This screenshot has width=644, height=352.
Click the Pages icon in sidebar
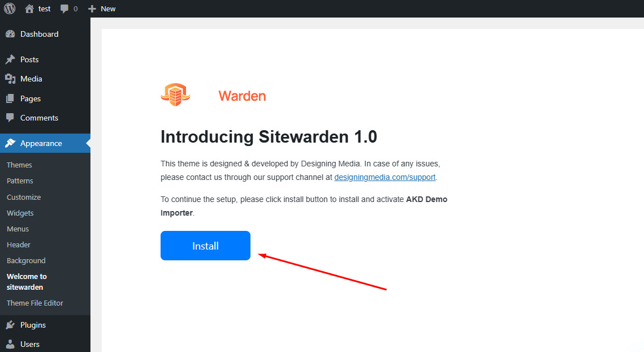click(10, 98)
